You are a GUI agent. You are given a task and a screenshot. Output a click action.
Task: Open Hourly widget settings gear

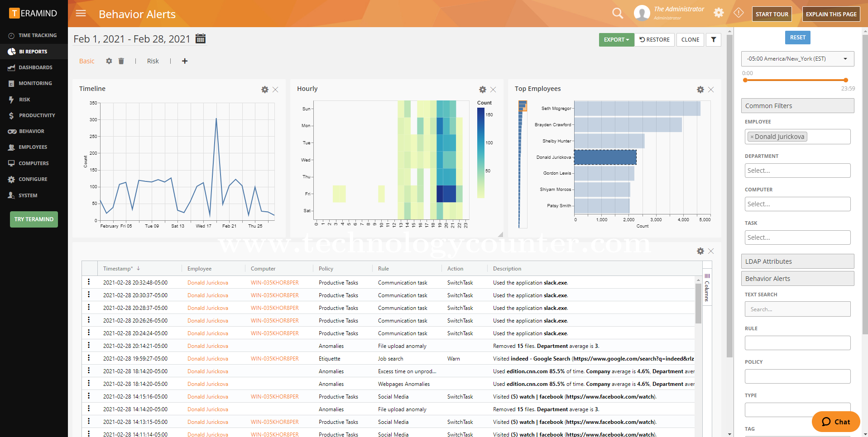483,90
